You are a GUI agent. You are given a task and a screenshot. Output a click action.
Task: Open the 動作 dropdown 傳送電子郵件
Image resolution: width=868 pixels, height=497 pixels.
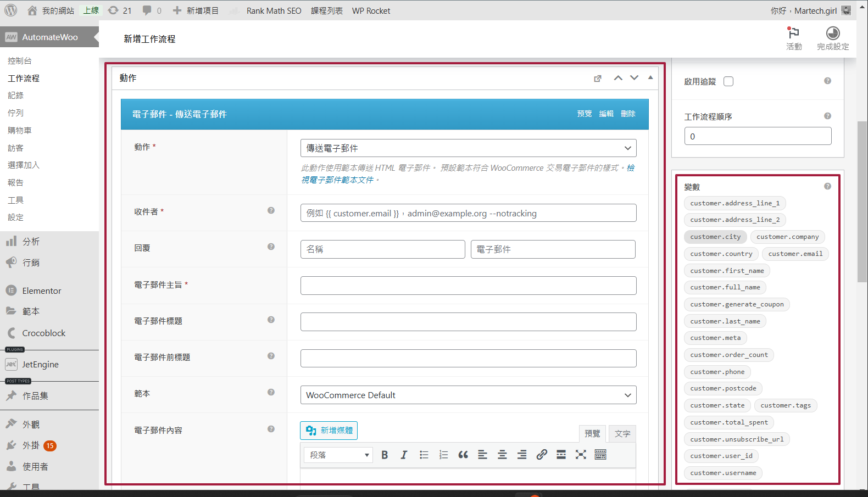coord(469,148)
